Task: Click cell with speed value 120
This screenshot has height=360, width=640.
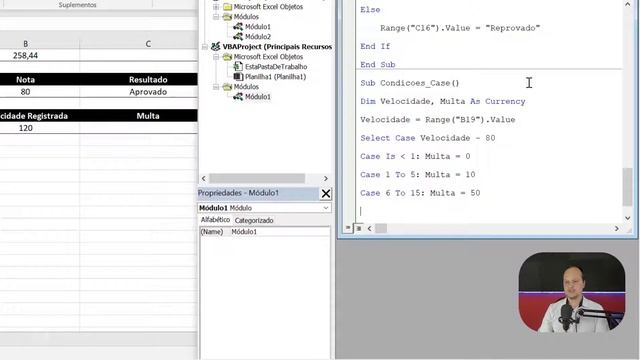Action: 25,128
